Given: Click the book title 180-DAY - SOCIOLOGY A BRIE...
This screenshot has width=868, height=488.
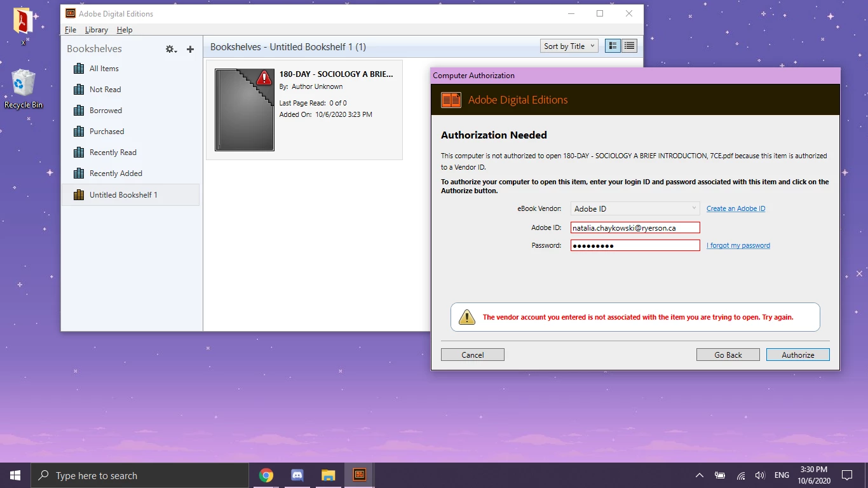Looking at the screenshot, I should click(336, 74).
